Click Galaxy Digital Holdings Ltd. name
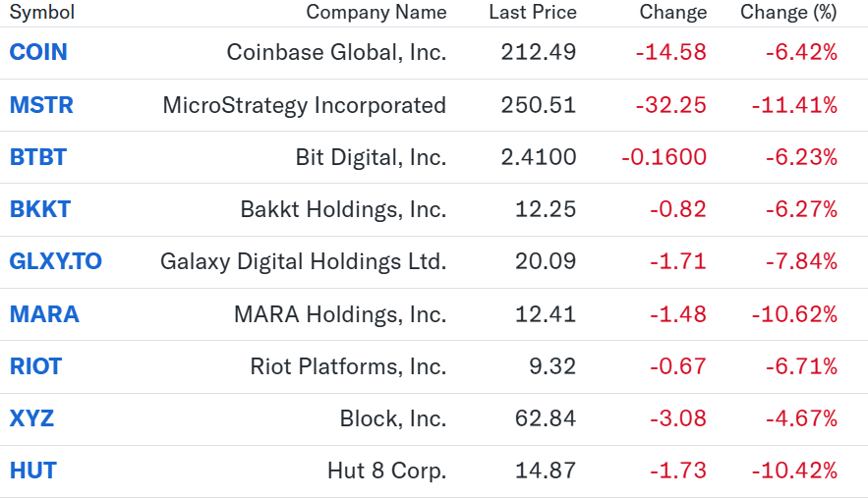 point(304,261)
